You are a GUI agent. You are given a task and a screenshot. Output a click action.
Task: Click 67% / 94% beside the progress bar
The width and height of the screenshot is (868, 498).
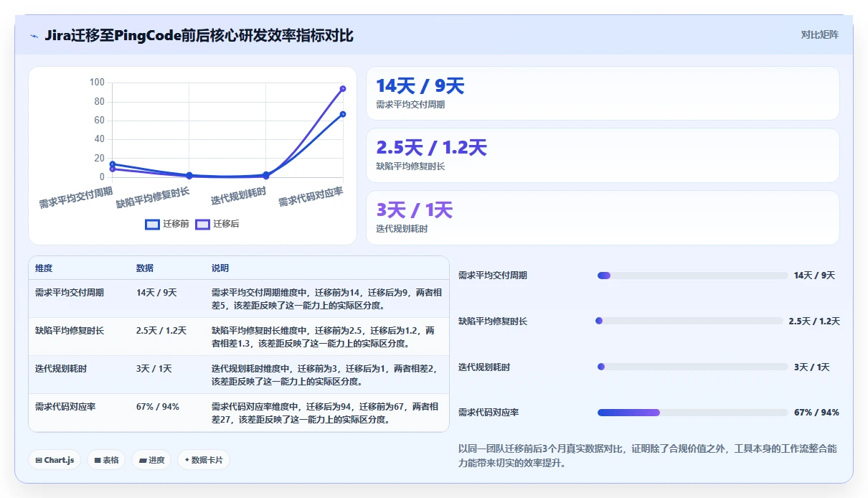pos(816,413)
